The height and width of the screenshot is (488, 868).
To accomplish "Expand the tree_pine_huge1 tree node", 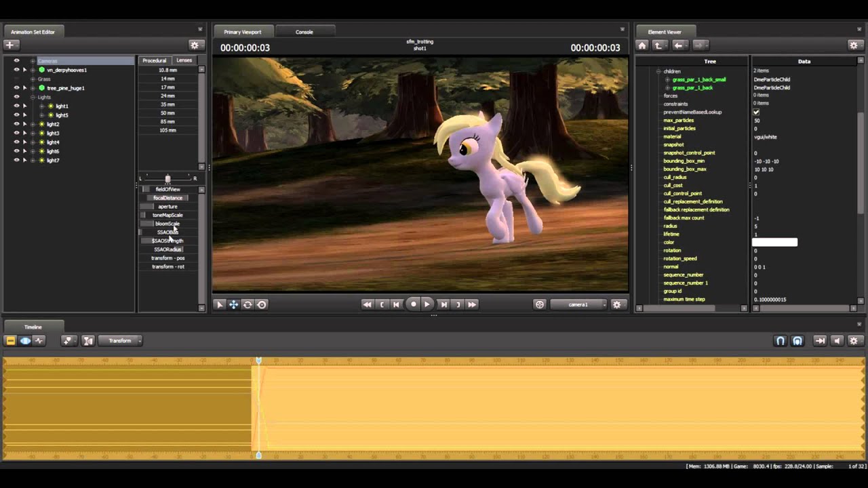I will click(x=33, y=88).
